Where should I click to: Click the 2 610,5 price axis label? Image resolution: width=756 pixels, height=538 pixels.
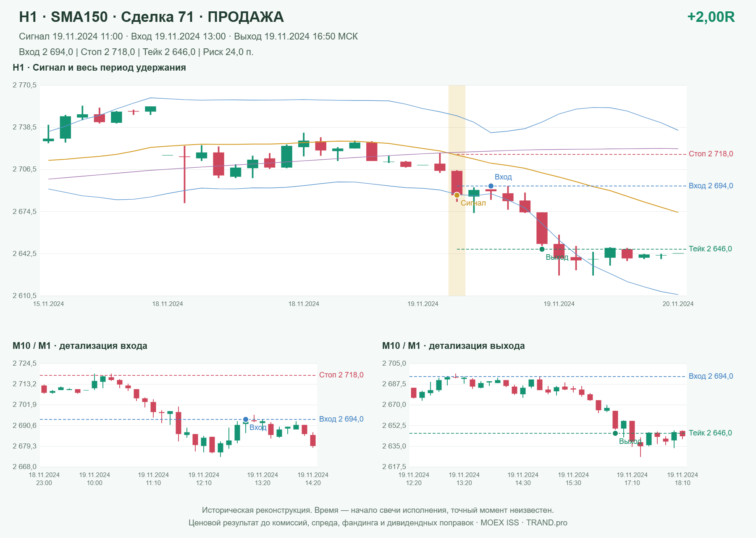24,296
